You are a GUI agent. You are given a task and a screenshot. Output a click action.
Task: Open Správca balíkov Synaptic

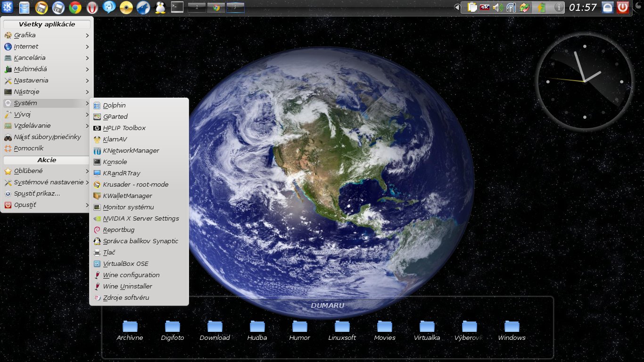(x=140, y=241)
